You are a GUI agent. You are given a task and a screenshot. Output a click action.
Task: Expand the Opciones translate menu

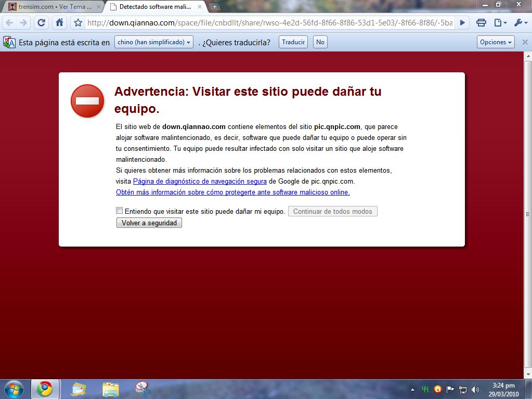coord(496,42)
